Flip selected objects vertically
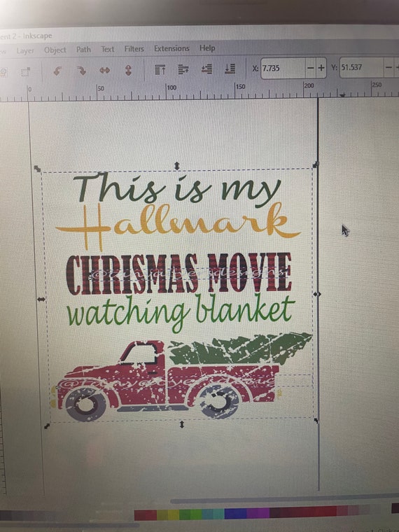The height and width of the screenshot is (532, 399). pos(128,70)
